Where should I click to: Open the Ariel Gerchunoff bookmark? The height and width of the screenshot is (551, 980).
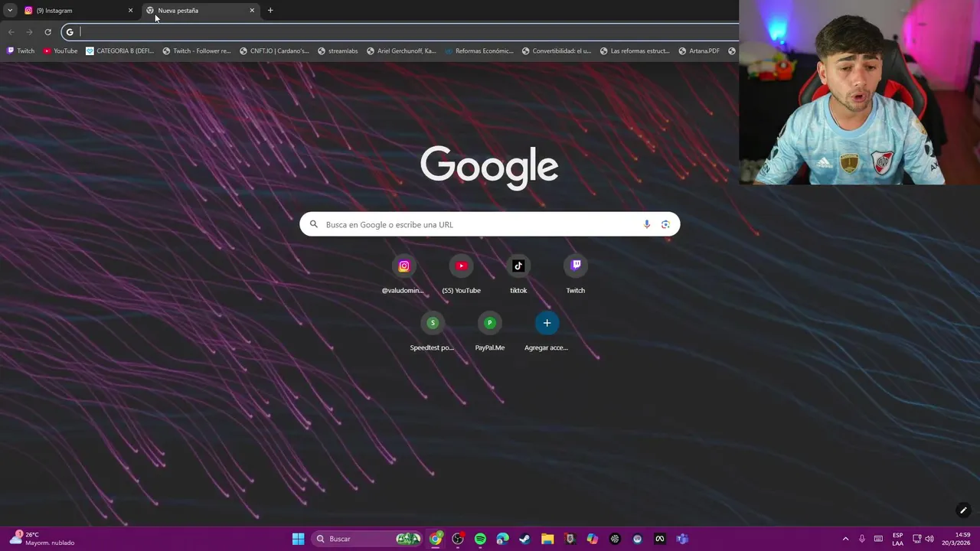coord(401,51)
